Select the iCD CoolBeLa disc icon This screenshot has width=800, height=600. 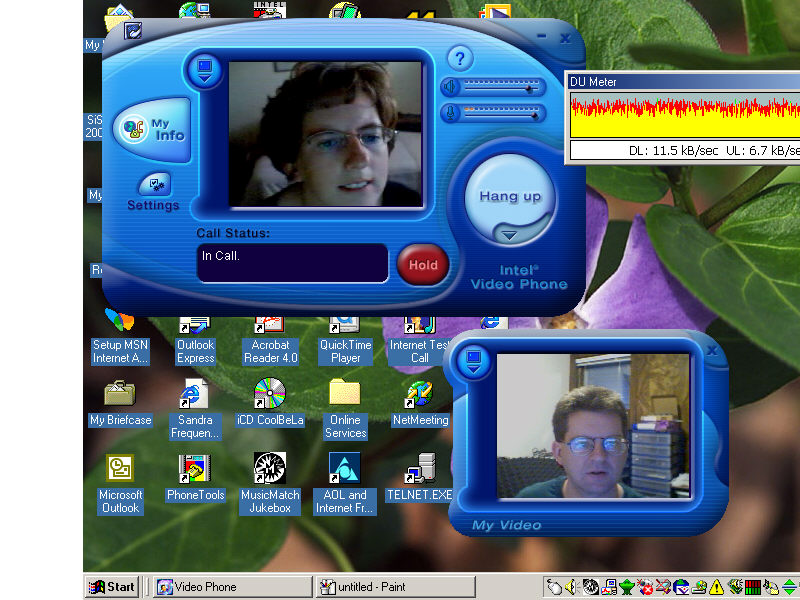[269, 393]
